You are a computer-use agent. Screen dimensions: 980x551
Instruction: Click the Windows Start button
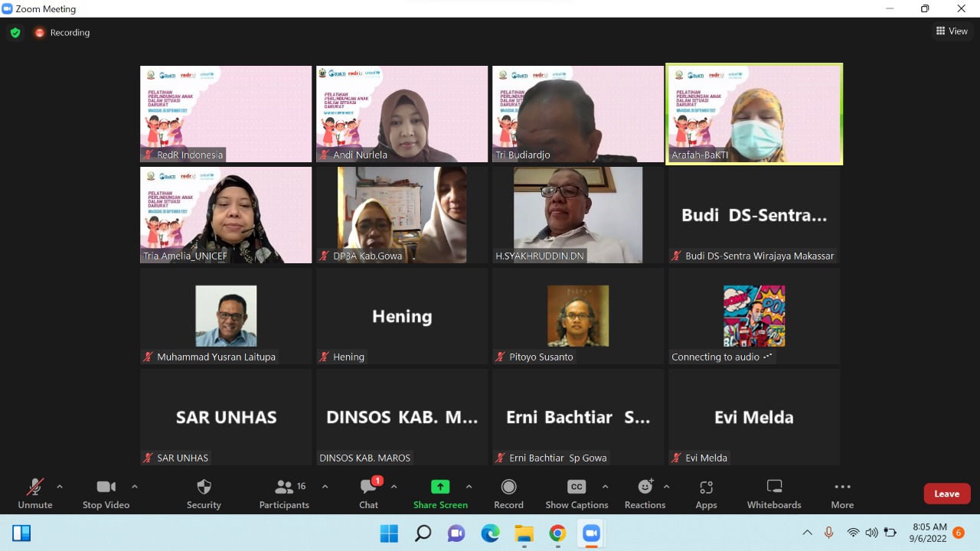click(389, 533)
